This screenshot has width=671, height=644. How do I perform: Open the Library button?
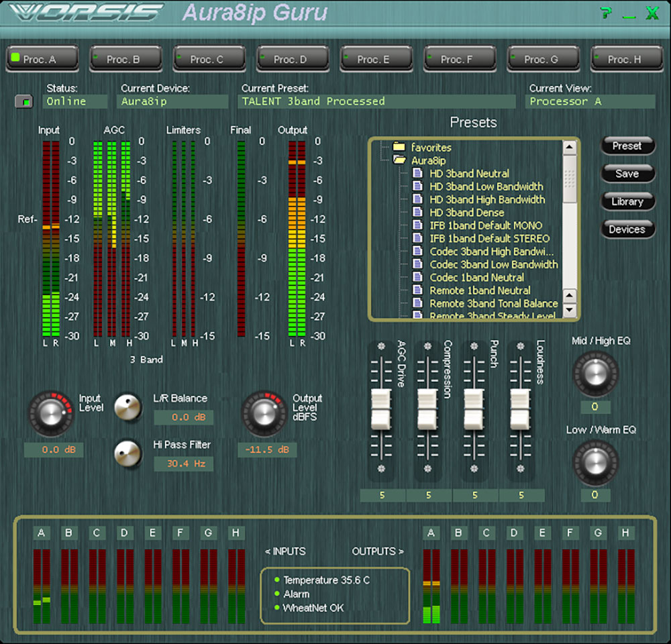[627, 201]
